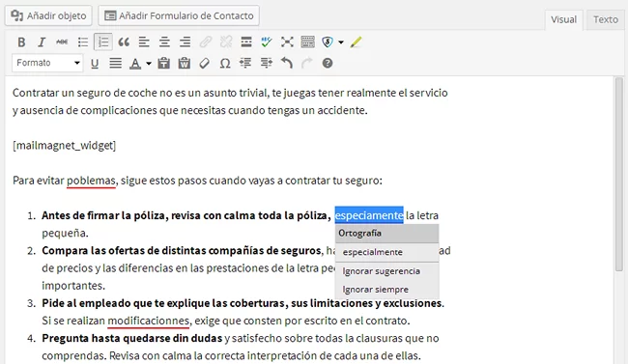Paste from Word
The height and width of the screenshot is (364, 628).
[185, 64]
